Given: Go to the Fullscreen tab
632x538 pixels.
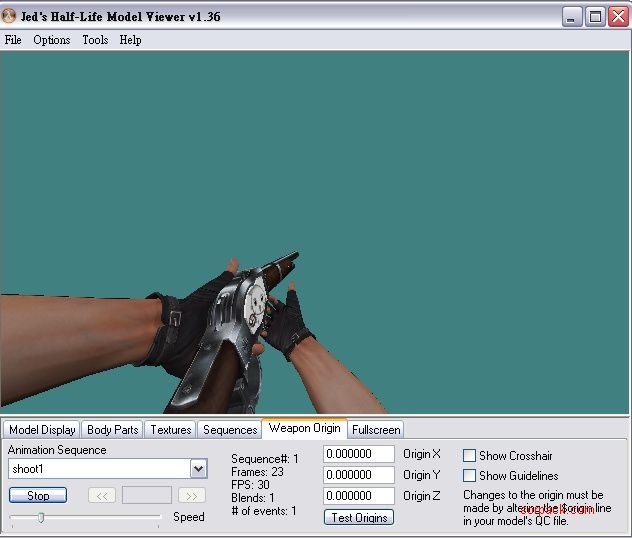Looking at the screenshot, I should click(x=376, y=430).
